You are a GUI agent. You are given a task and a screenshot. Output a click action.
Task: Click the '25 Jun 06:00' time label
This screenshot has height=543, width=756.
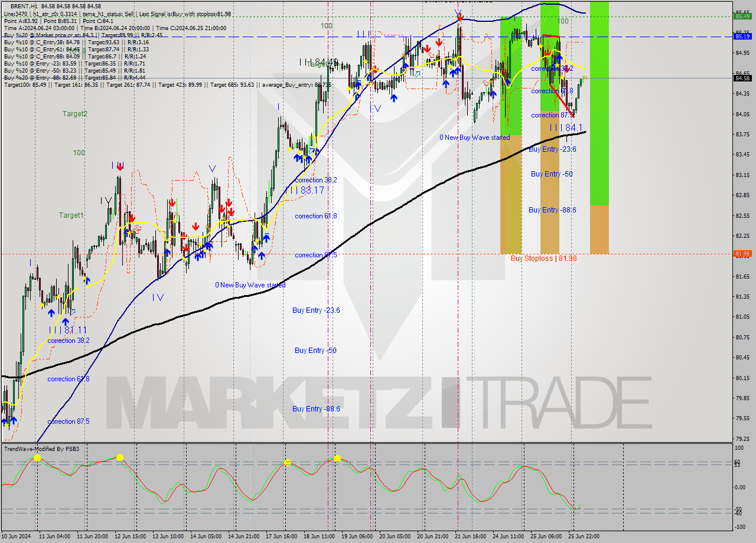[x=546, y=536]
